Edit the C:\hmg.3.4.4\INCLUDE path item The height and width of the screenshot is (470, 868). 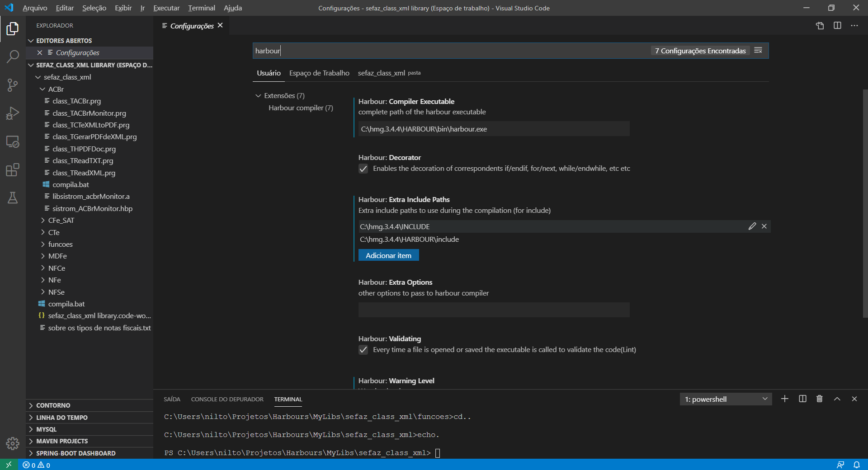click(x=752, y=226)
